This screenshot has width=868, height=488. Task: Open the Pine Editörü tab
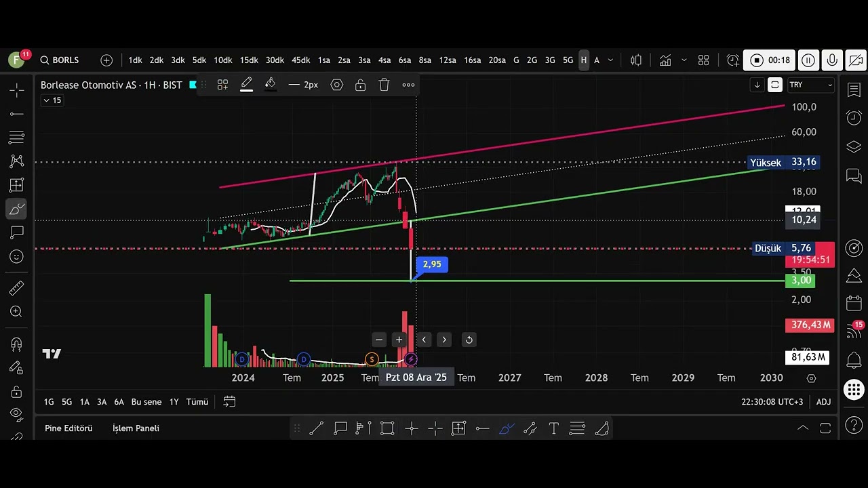68,428
